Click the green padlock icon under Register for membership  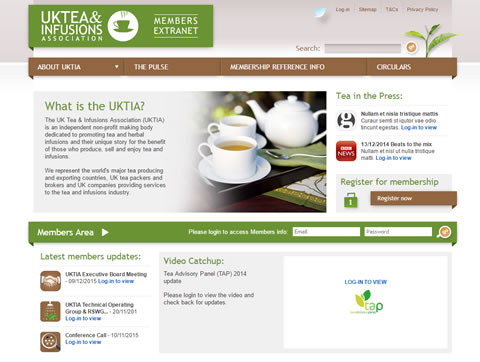click(350, 200)
